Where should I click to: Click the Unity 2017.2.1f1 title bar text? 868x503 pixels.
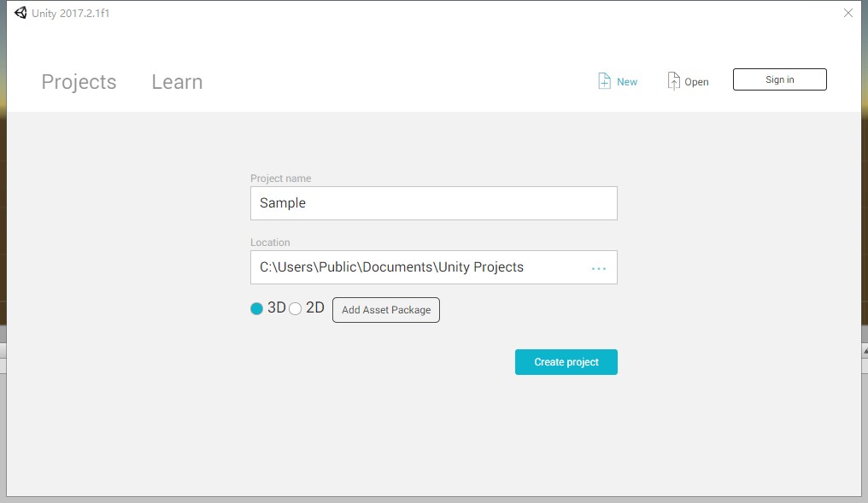[71, 14]
